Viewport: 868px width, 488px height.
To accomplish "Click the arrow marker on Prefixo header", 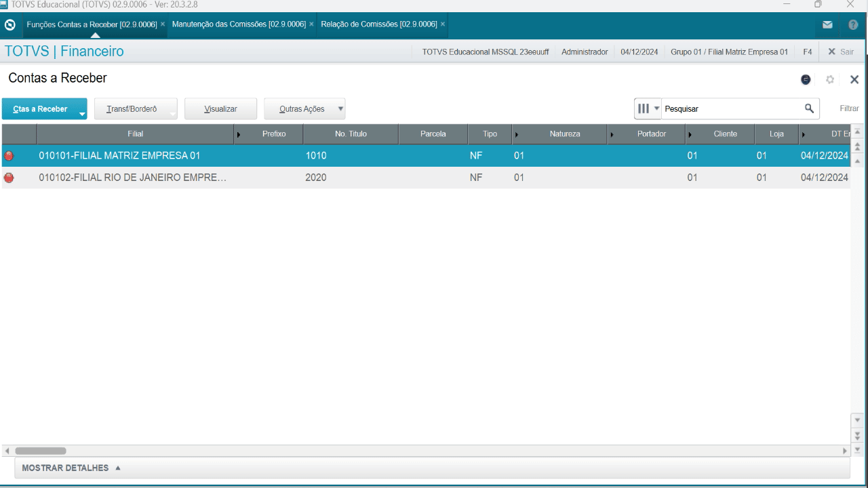I will 239,134.
